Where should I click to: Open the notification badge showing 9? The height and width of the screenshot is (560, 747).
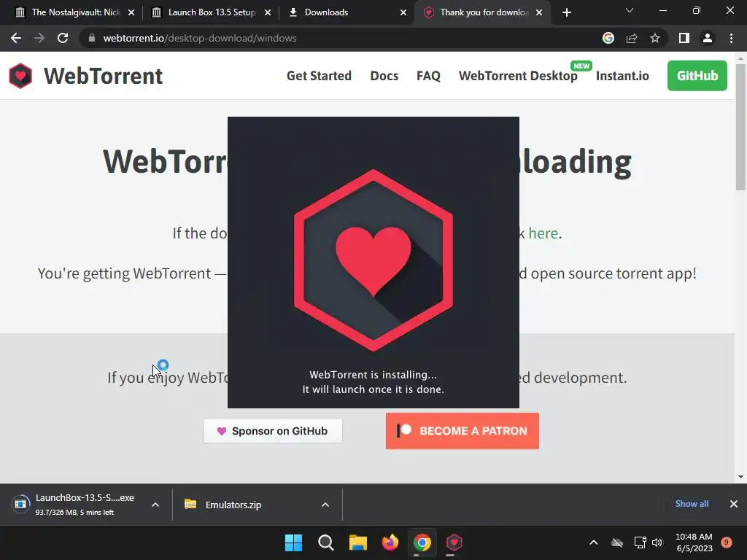click(727, 542)
